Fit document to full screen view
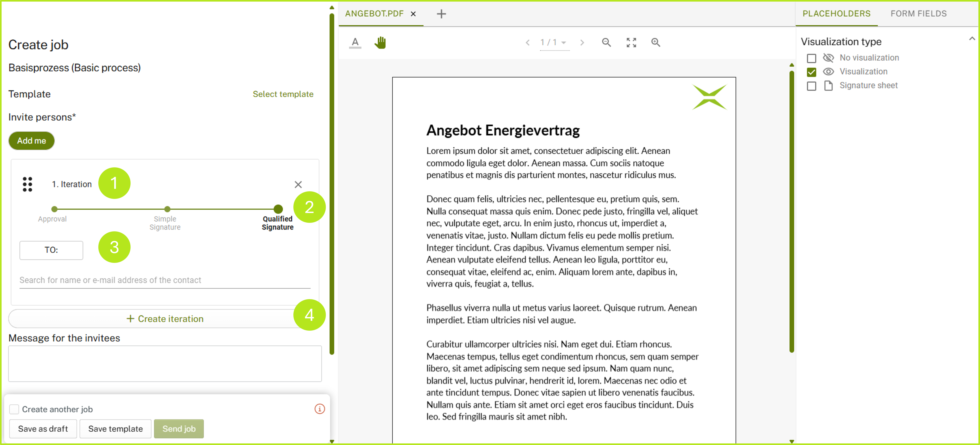 tap(631, 43)
